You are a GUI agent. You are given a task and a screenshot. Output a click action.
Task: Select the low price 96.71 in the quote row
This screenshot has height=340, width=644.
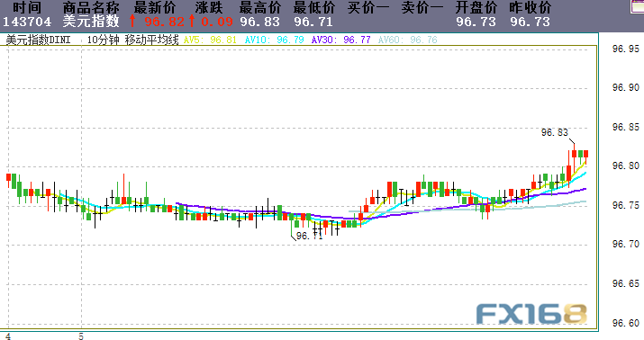coord(313,22)
